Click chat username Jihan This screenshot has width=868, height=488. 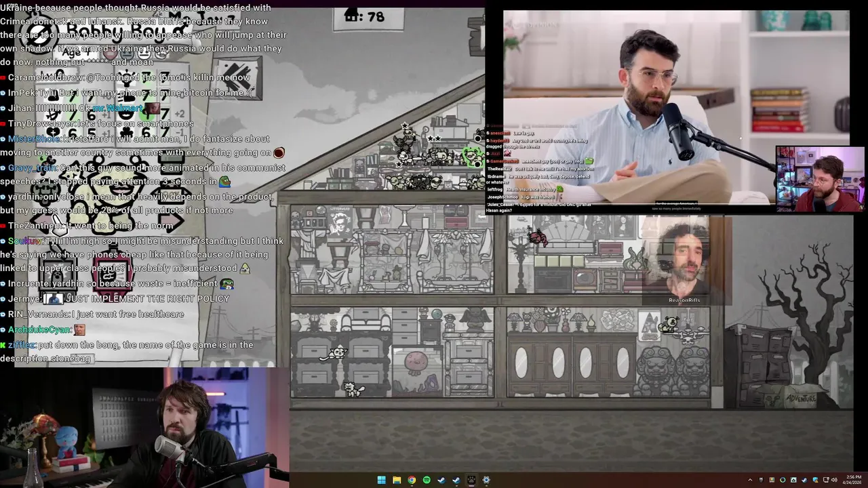(x=20, y=108)
